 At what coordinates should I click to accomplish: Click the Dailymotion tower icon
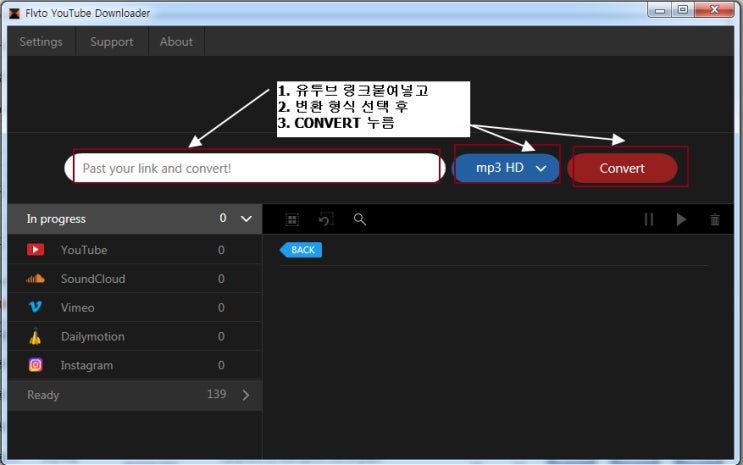point(36,336)
